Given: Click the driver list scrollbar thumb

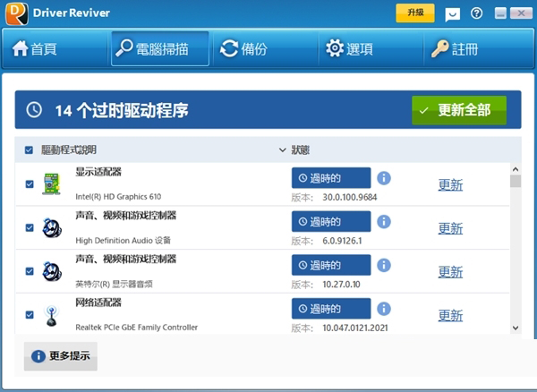Looking at the screenshot, I should pyautogui.click(x=516, y=181).
